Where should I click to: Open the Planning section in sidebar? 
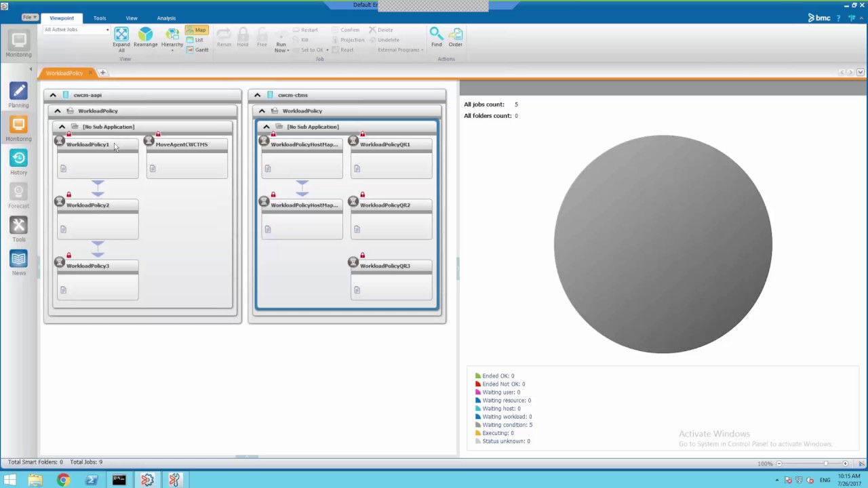pyautogui.click(x=18, y=91)
